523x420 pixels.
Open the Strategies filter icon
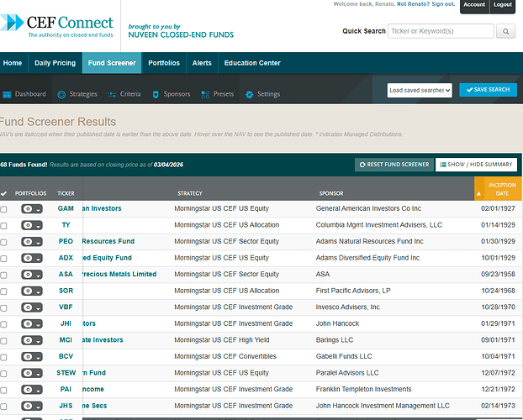61,95
